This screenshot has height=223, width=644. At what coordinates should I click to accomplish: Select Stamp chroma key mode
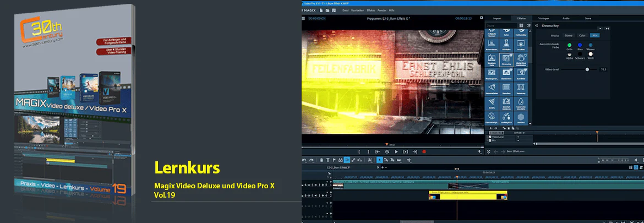[569, 36]
